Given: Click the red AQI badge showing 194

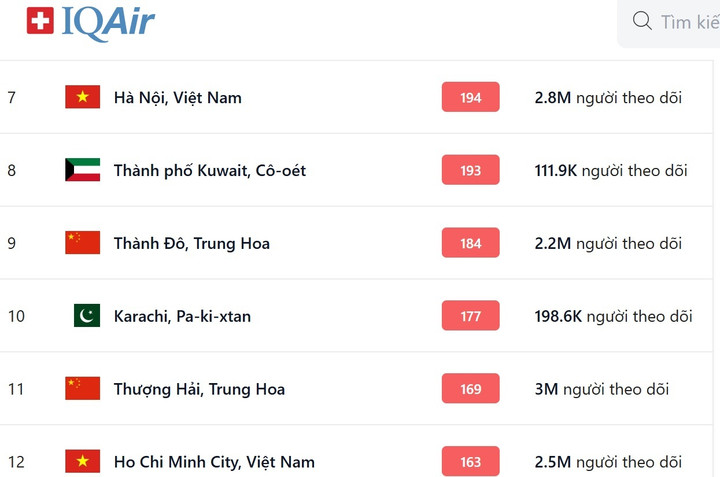Looking at the screenshot, I should pyautogui.click(x=470, y=97).
